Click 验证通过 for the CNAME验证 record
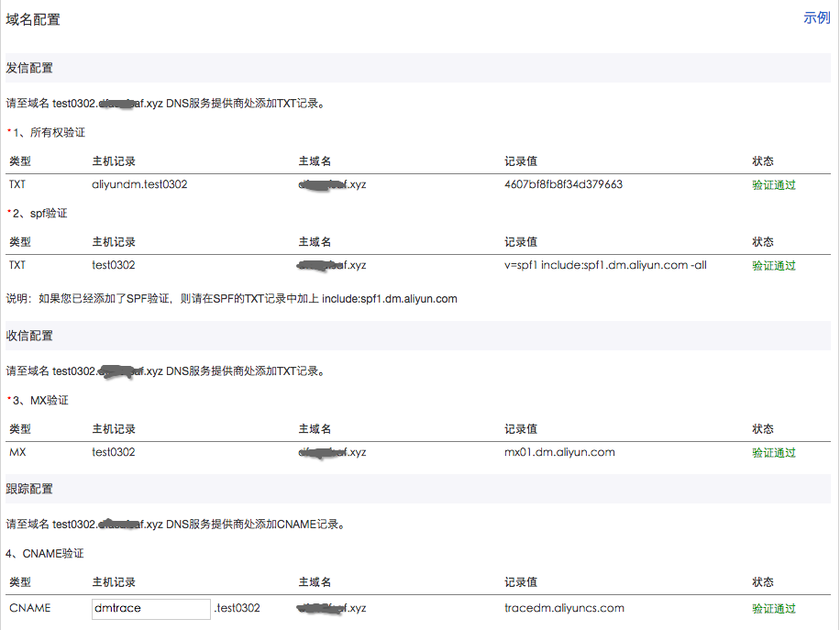The width and height of the screenshot is (840, 630). 774,608
